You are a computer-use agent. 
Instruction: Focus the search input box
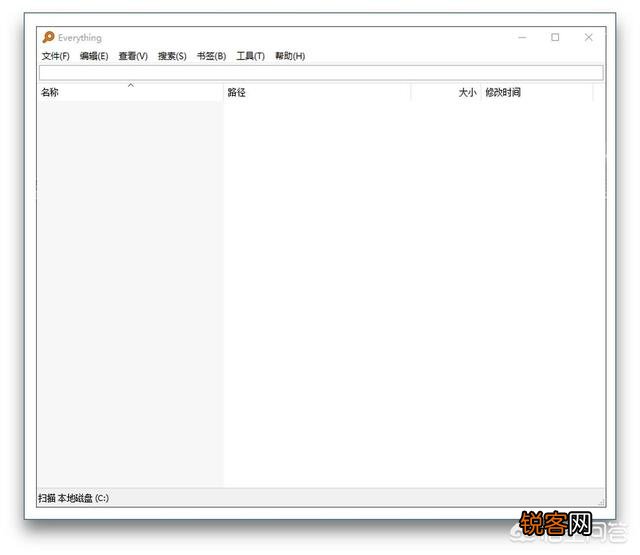[321, 73]
